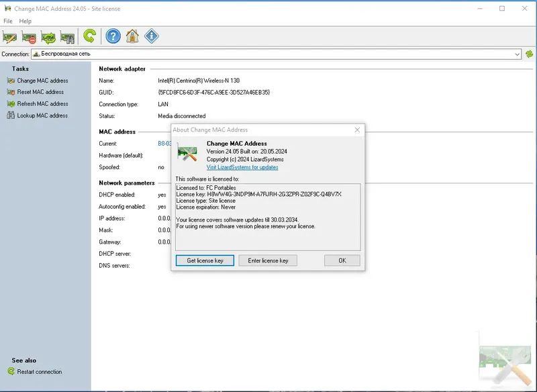Select the Change MAC address toolbar icon
Screen dimensions: 537x392
click(9, 36)
